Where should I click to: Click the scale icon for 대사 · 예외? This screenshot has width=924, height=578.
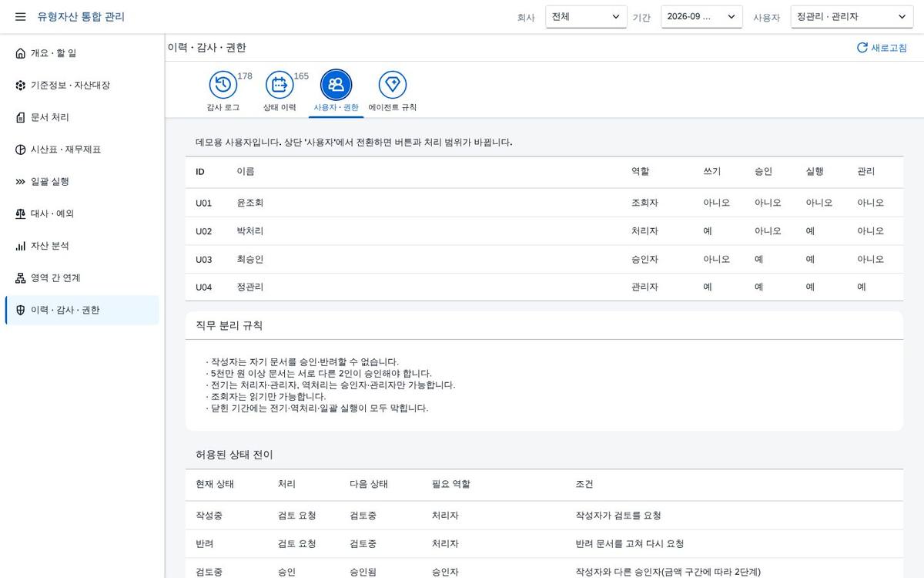click(20, 213)
